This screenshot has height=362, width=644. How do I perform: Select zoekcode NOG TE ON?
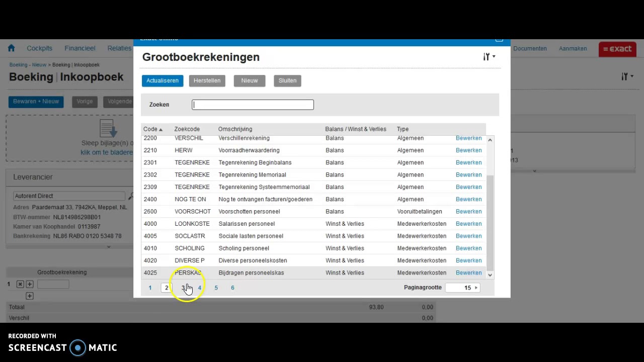(190, 199)
